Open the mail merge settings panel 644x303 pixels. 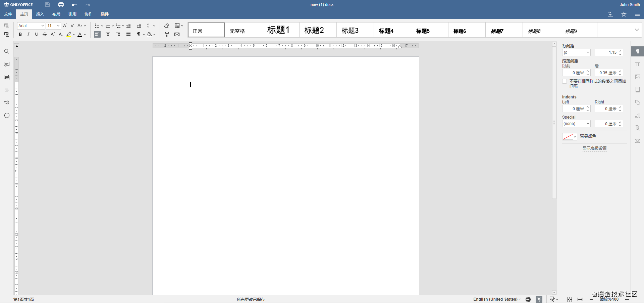[638, 141]
